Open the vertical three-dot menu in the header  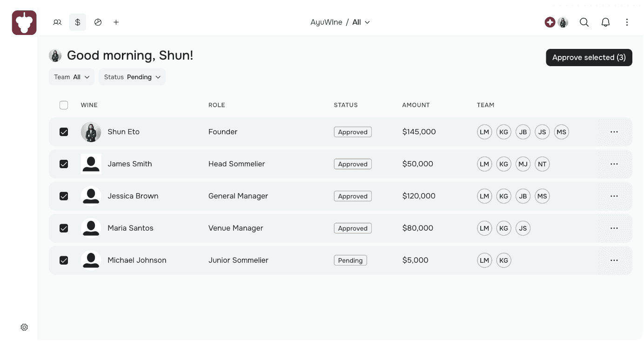627,22
